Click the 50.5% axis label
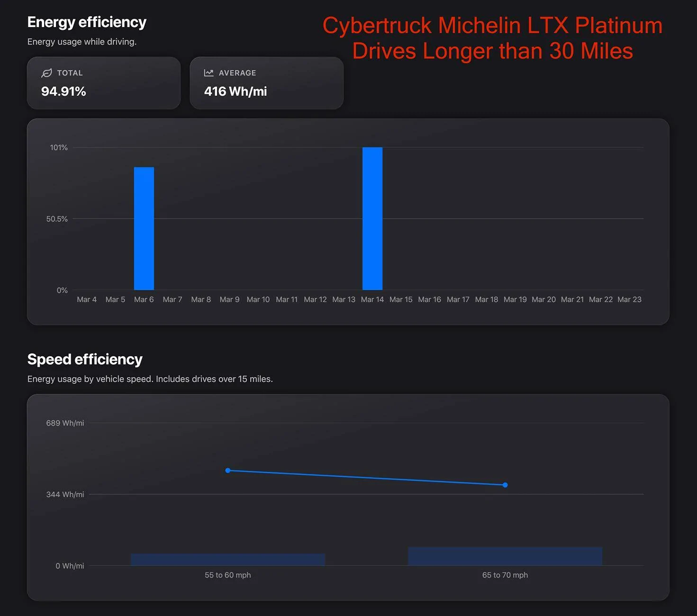This screenshot has width=697, height=616. (57, 219)
